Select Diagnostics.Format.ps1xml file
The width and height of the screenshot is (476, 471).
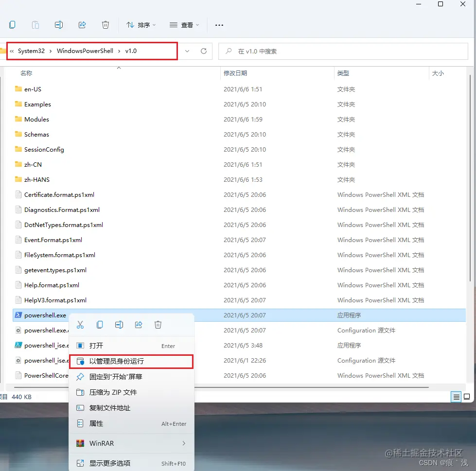click(x=62, y=209)
